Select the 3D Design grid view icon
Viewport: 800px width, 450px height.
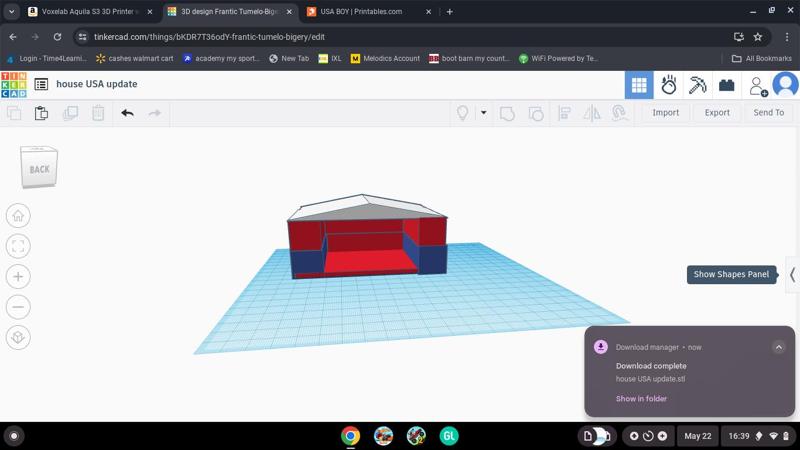pyautogui.click(x=638, y=85)
